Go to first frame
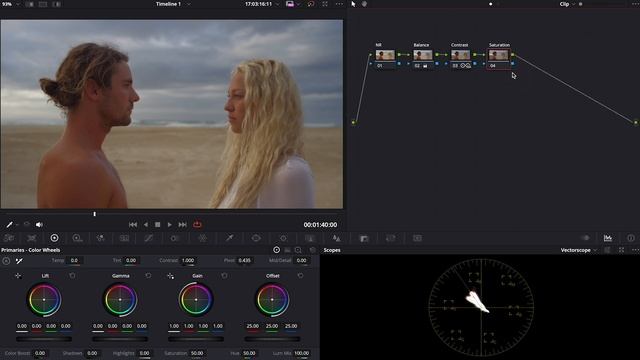640x360 pixels. 133,224
